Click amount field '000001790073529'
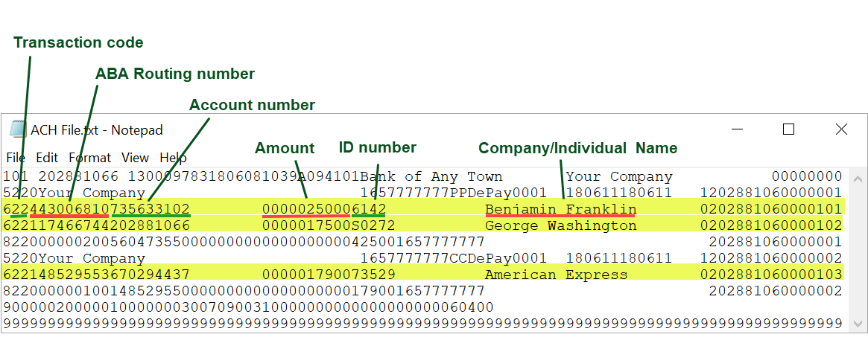The height and width of the screenshot is (343, 868). pyautogui.click(x=329, y=275)
